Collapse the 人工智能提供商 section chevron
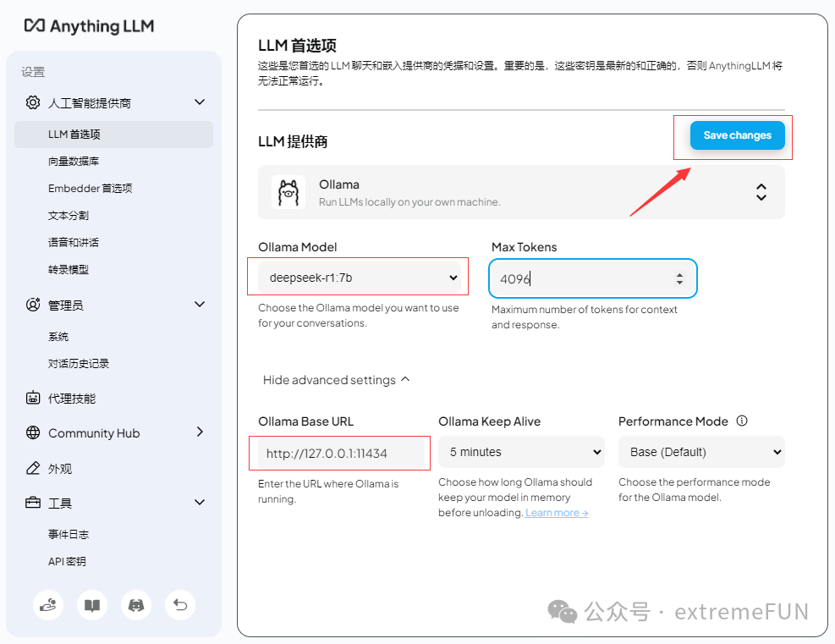The image size is (835, 644). point(200,102)
